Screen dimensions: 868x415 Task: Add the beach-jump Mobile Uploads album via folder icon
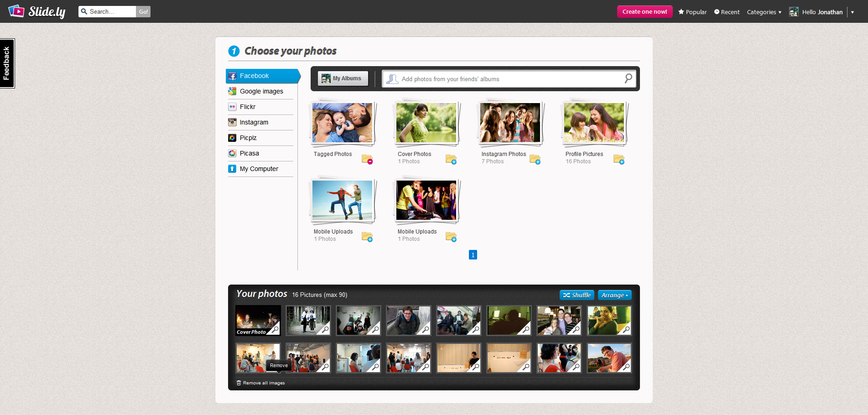click(x=367, y=237)
